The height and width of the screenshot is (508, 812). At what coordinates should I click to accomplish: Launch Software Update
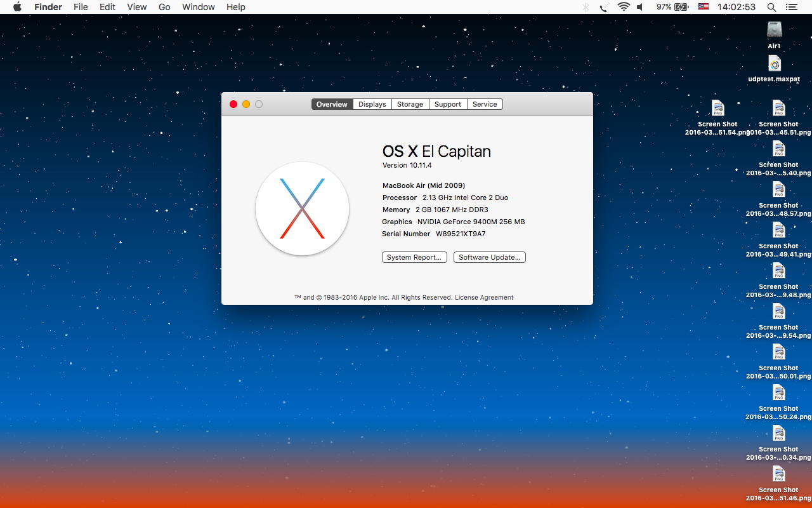click(490, 257)
